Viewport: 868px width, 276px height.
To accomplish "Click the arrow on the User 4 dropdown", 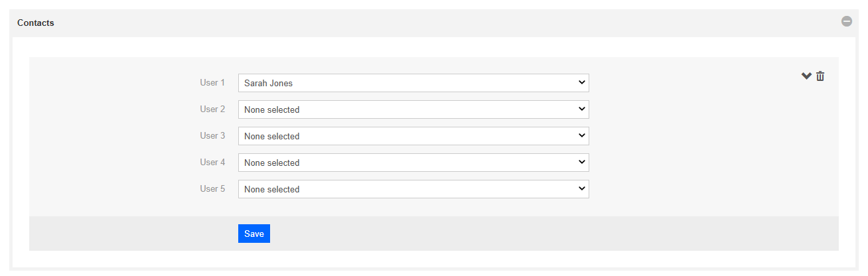I will pos(581,163).
